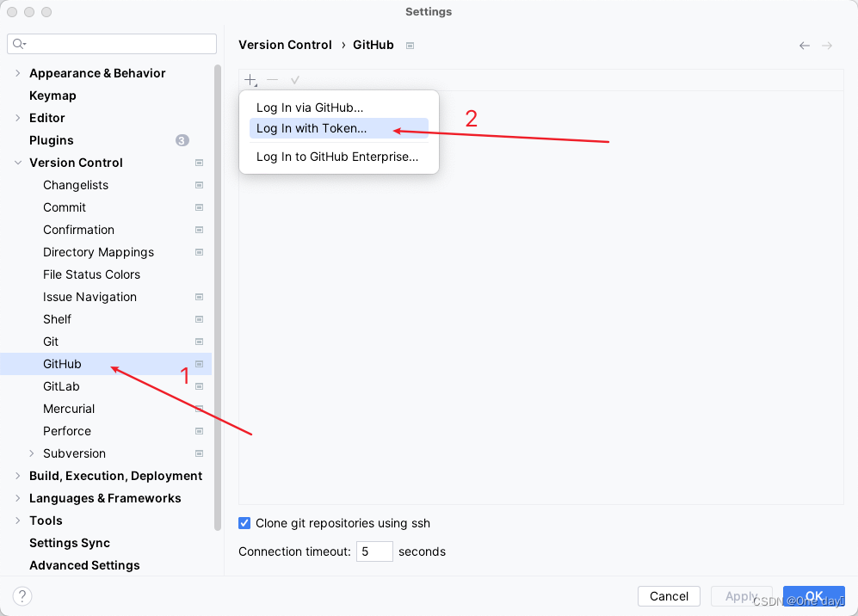
Task: Click the project icon in the GitHub row
Action: coord(199,364)
